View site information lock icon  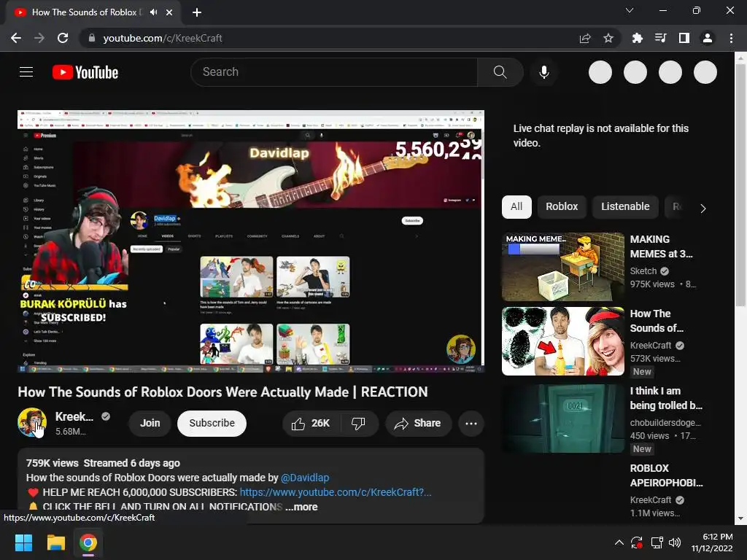click(x=91, y=38)
